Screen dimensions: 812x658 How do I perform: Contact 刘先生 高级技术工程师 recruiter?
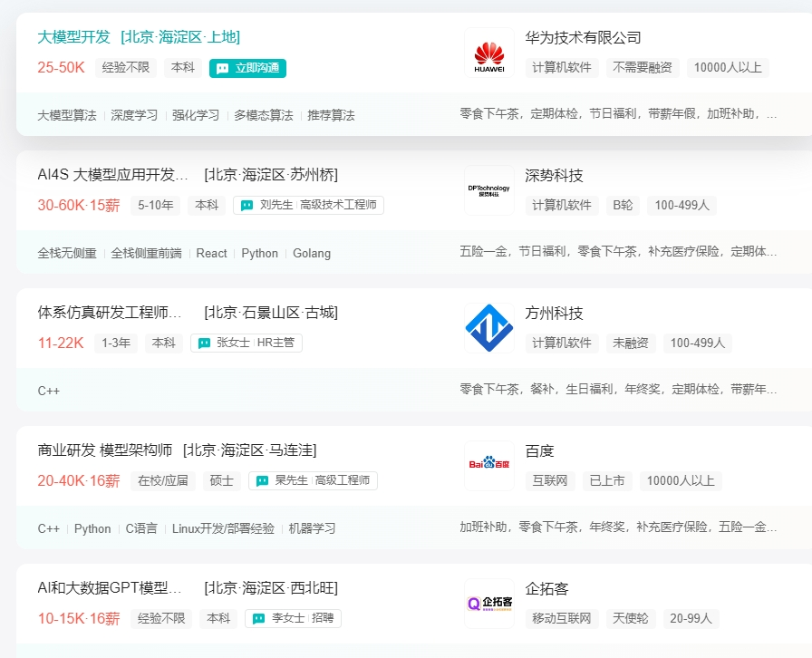click(308, 205)
